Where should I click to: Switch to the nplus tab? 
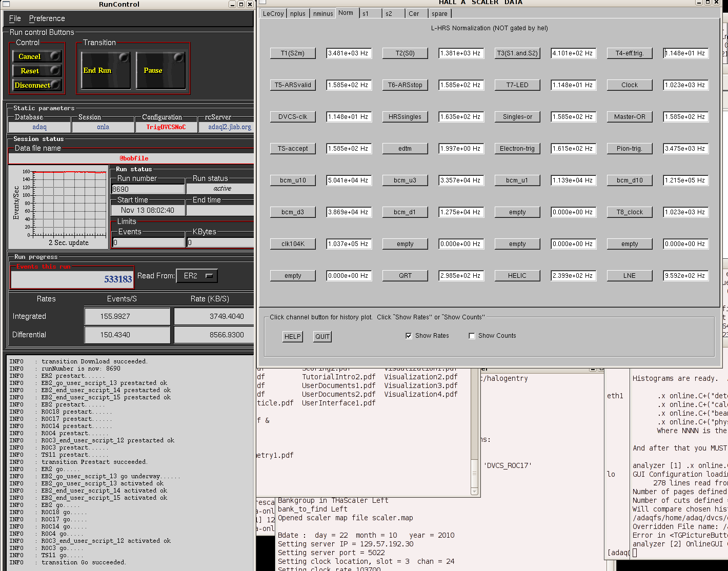pyautogui.click(x=298, y=14)
